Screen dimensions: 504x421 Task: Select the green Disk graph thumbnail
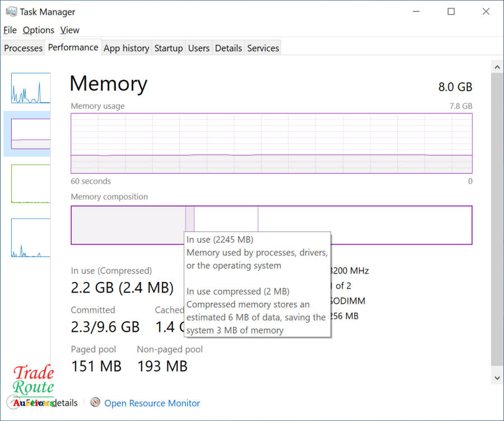click(x=31, y=183)
